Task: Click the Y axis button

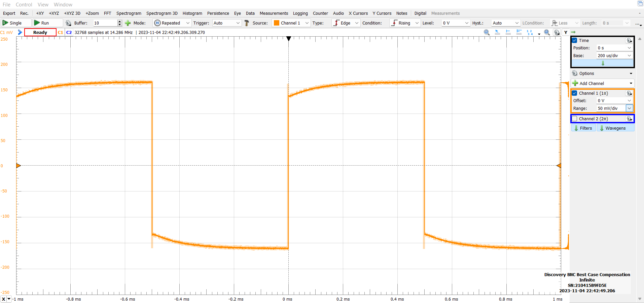Action: 566,32
